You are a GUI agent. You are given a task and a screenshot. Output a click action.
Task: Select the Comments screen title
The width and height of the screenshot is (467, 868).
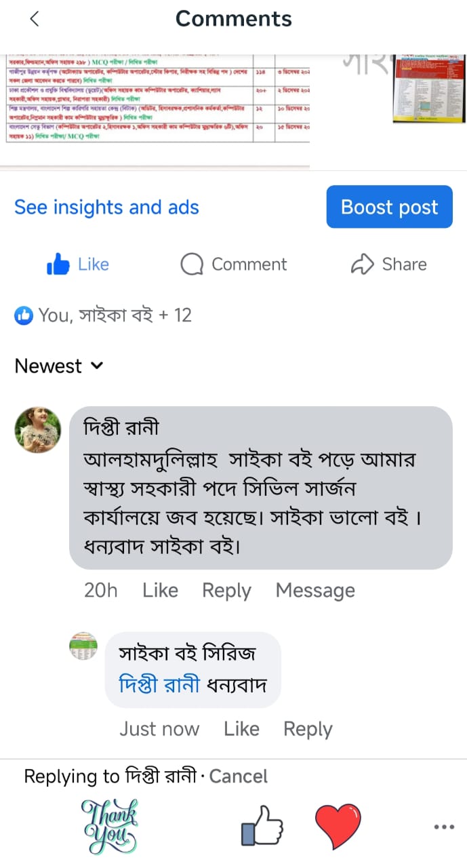(x=233, y=19)
